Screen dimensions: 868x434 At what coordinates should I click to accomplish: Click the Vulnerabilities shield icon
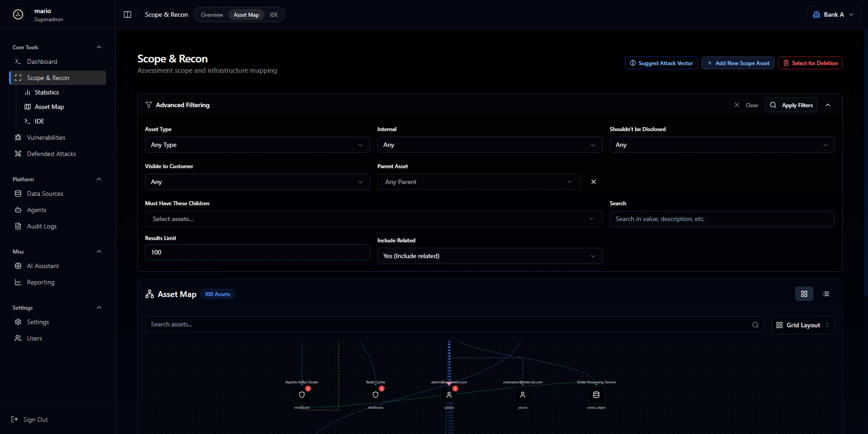18,137
